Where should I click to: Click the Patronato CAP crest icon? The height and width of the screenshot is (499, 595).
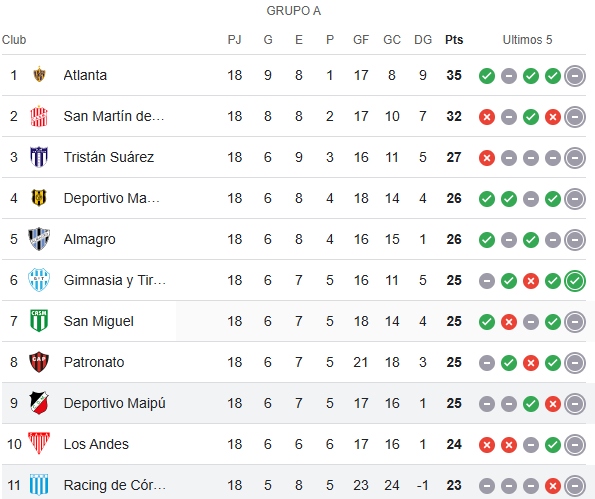[x=39, y=362]
